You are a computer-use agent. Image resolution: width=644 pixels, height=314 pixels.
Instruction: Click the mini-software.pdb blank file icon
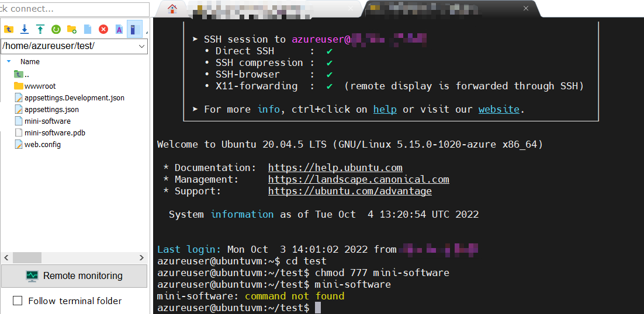click(x=19, y=133)
